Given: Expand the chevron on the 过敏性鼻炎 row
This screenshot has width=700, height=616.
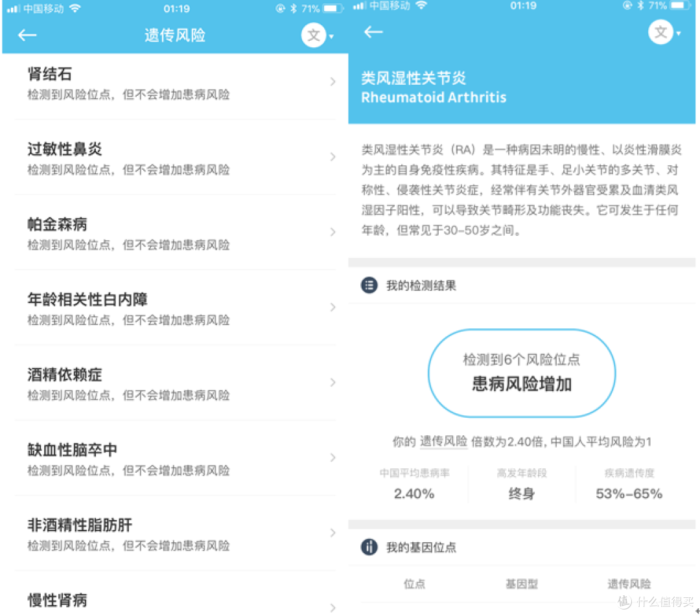Looking at the screenshot, I should tap(332, 157).
